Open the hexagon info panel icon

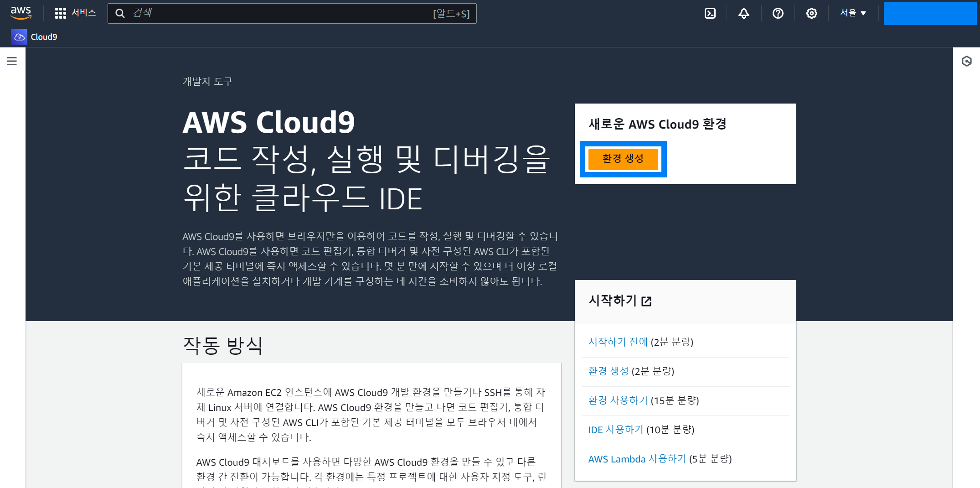point(967,61)
